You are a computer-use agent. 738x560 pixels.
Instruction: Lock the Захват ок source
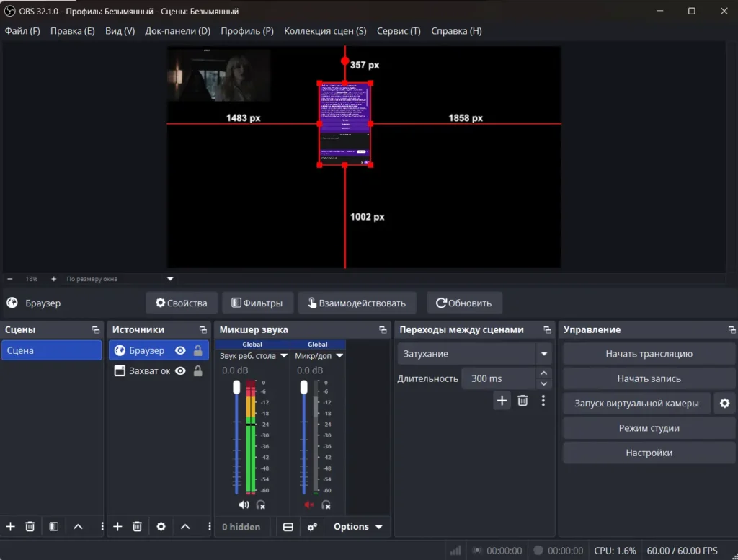pos(197,371)
